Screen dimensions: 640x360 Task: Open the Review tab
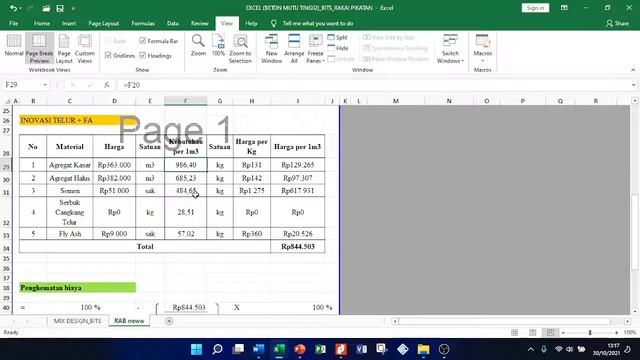tap(200, 23)
